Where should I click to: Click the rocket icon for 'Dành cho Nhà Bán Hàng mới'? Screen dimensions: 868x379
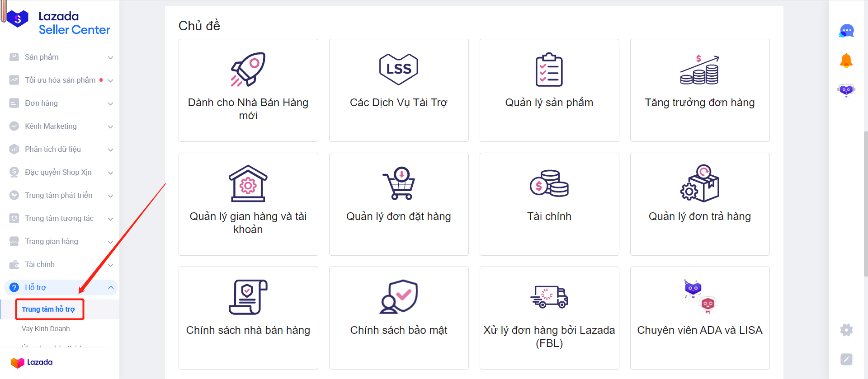coord(248,69)
